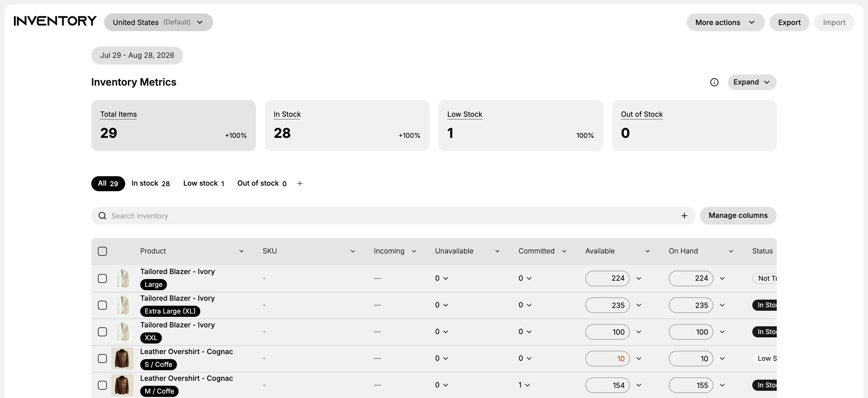The height and width of the screenshot is (398, 868).
Task: Edit On Hand quantity 155 field
Action: pyautogui.click(x=691, y=385)
